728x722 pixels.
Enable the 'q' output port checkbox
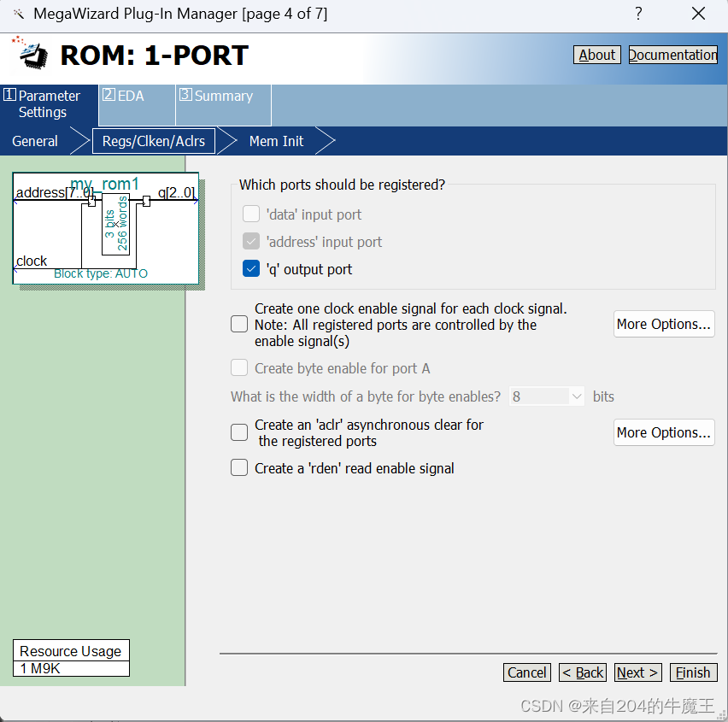(250, 268)
